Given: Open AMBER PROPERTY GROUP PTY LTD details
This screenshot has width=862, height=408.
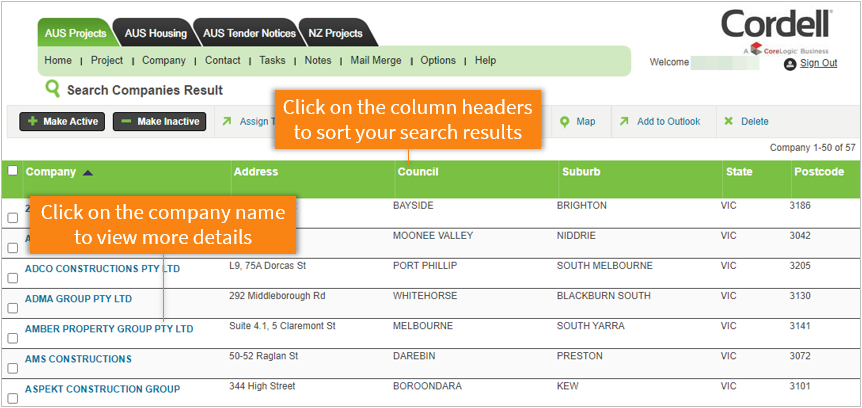Looking at the screenshot, I should 109,329.
